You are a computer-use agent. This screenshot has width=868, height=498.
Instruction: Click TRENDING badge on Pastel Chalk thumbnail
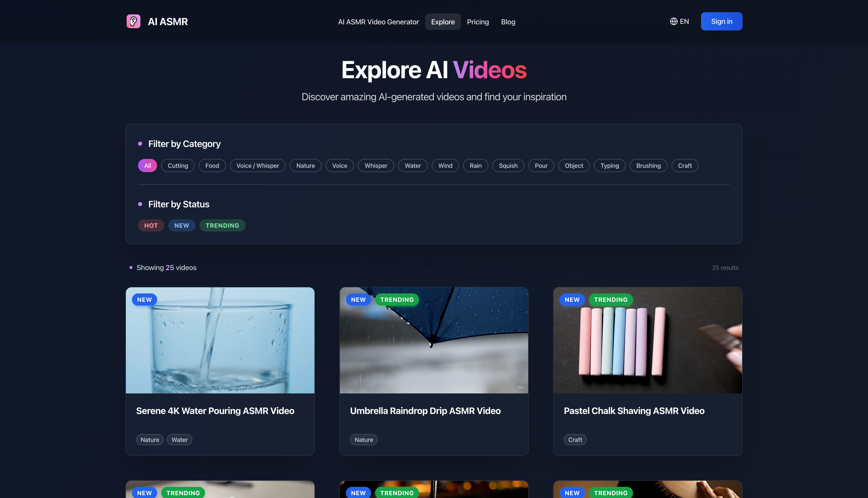coord(611,300)
